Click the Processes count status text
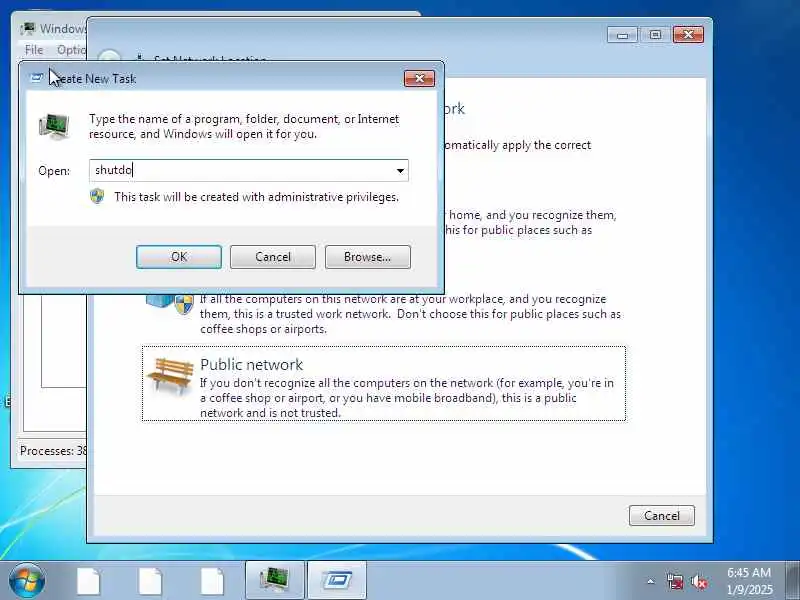800x600 pixels. (53, 451)
